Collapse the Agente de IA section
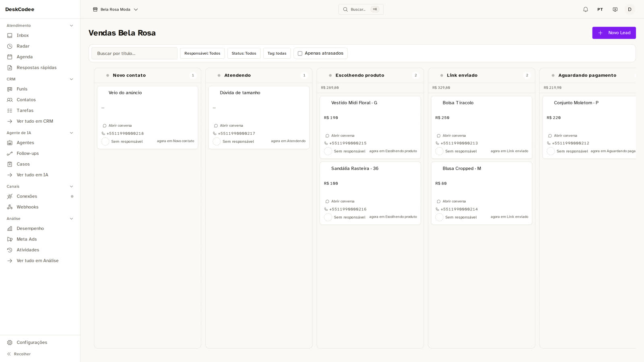This screenshot has height=362, width=644. (71, 133)
